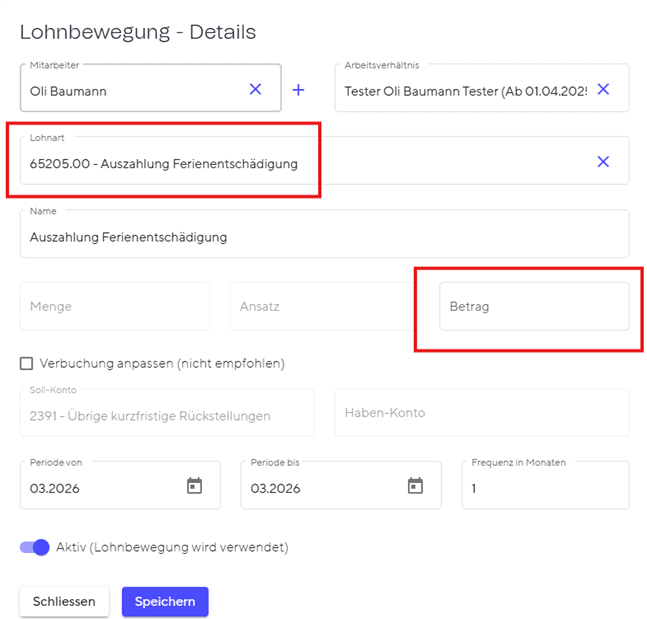Click the plus icon next to Mitarbeiter
Viewport: 647px width, 619px height.
[x=298, y=90]
